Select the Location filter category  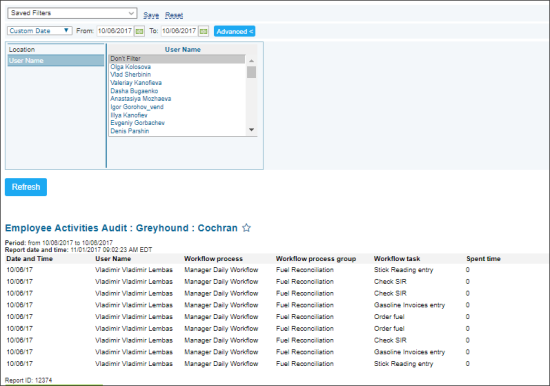coord(56,49)
